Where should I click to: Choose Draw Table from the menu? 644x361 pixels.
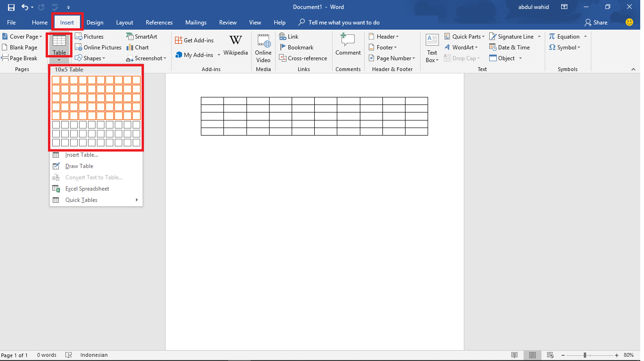[79, 166]
